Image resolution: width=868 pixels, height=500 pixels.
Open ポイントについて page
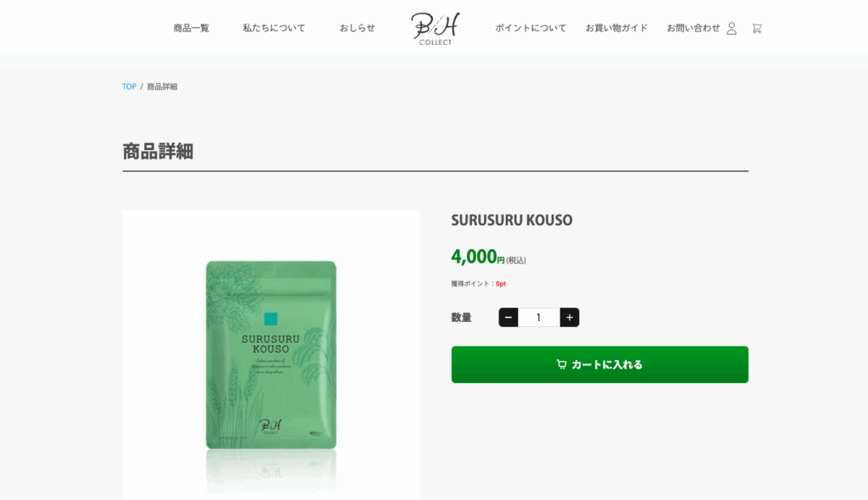pyautogui.click(x=531, y=28)
